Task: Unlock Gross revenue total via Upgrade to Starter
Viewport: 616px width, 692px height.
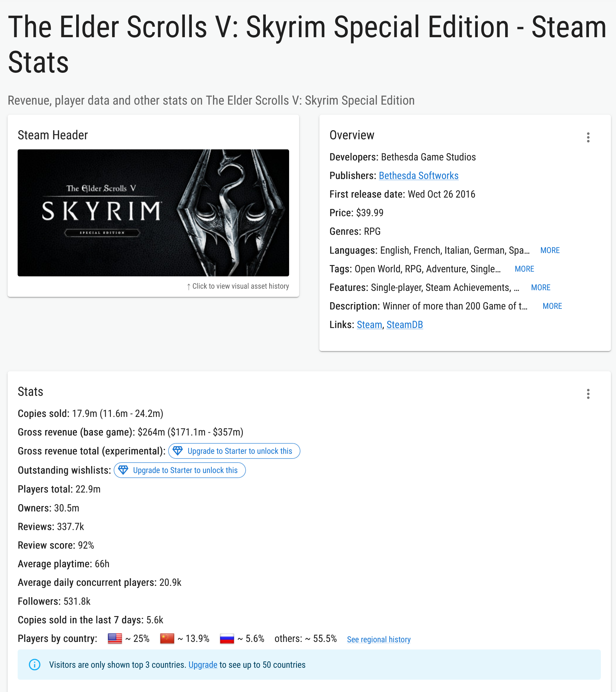Action: [234, 451]
